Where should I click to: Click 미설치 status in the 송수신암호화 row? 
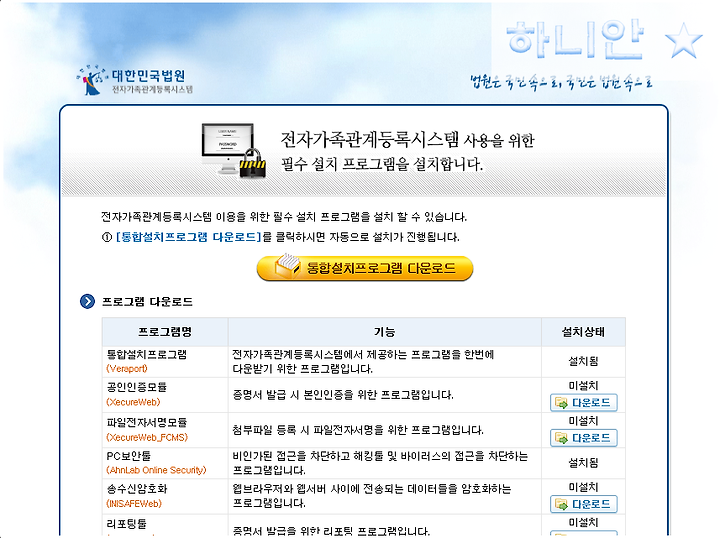coord(583,487)
